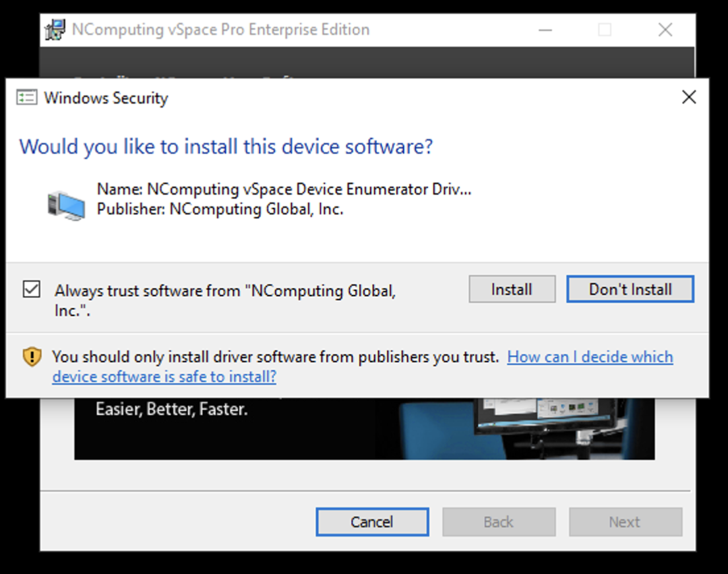The width and height of the screenshot is (728, 574).
Task: Click the yellow warning shield icon
Action: coord(32,357)
